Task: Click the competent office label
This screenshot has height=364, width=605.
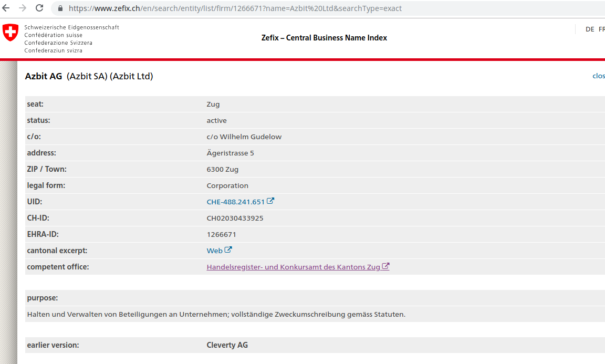Action: click(x=58, y=267)
